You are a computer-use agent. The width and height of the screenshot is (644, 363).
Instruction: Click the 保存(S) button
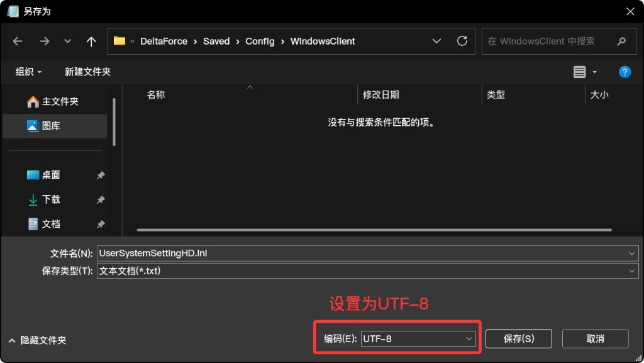518,338
